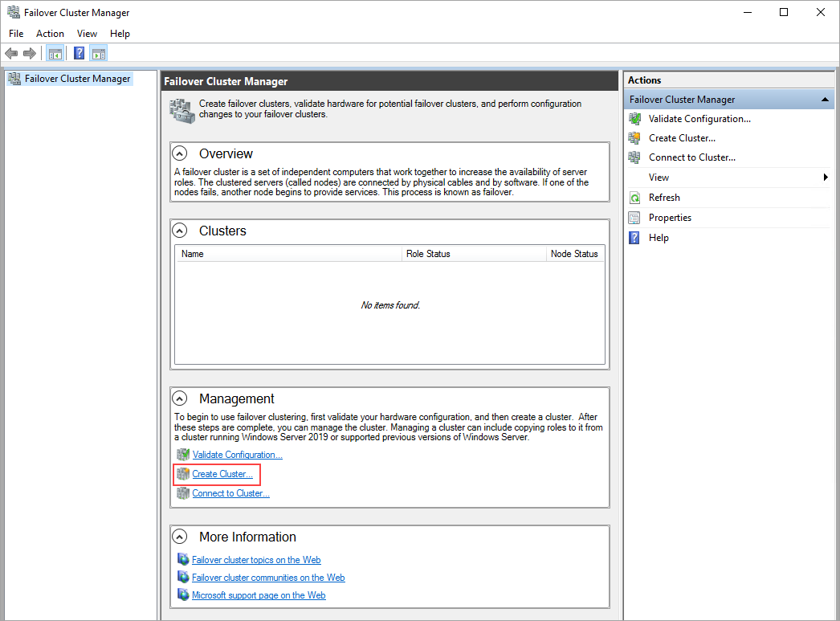Click the Forward arrow toolbar icon

[x=30, y=54]
